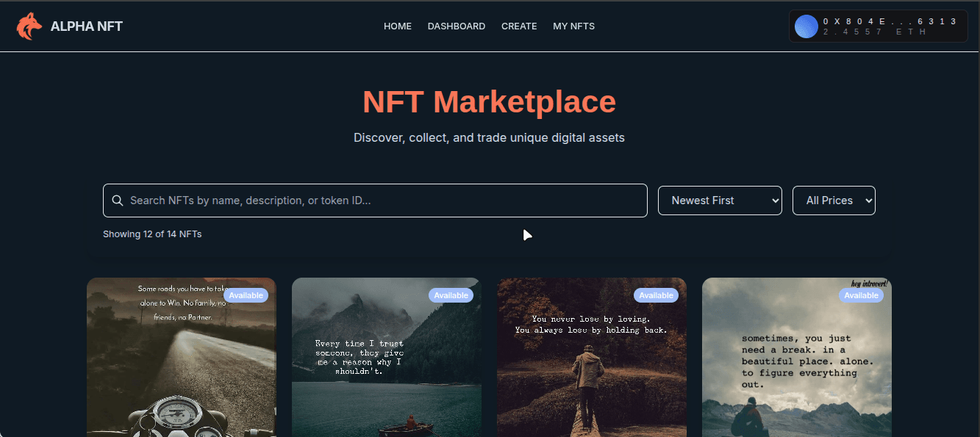Screen dimensions: 980x437
Task: Click the Available badge on the mountain lake NFT
Action: [x=451, y=295]
